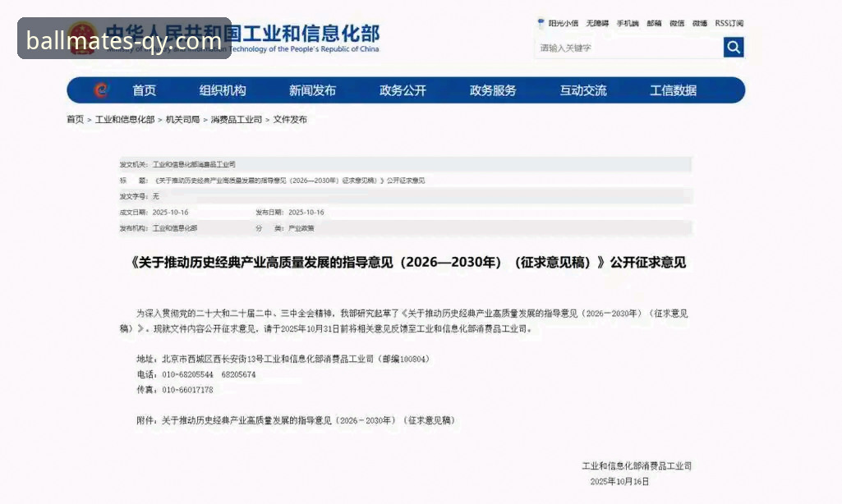Screen dimensions: 842x504
Task: Click the 阳光小信 pin icon
Action: coord(541,24)
